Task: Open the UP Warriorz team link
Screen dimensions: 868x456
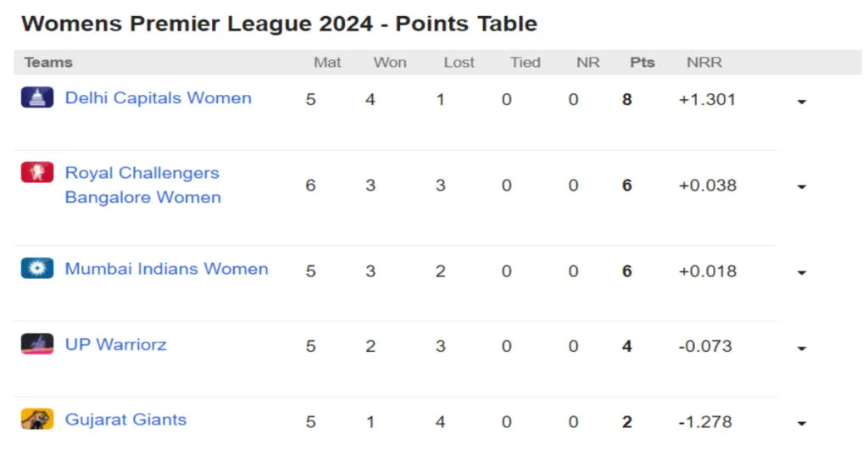Action: tap(115, 345)
